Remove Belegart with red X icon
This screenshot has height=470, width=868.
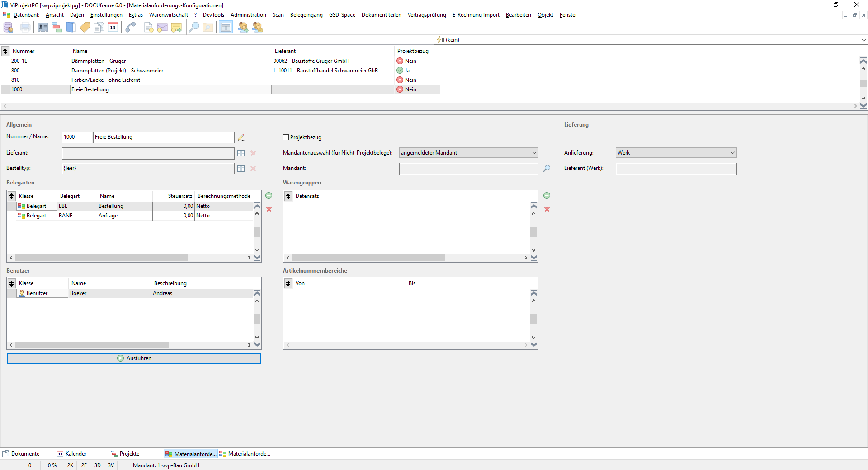(x=269, y=209)
